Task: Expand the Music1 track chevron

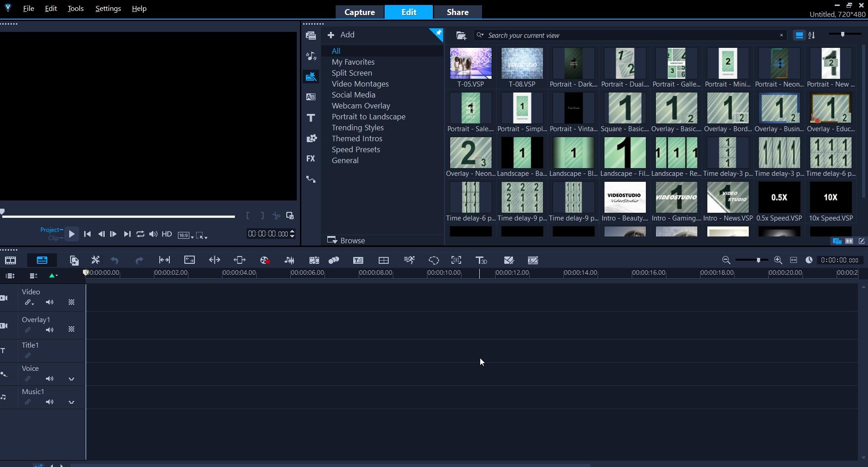Action: click(x=71, y=402)
